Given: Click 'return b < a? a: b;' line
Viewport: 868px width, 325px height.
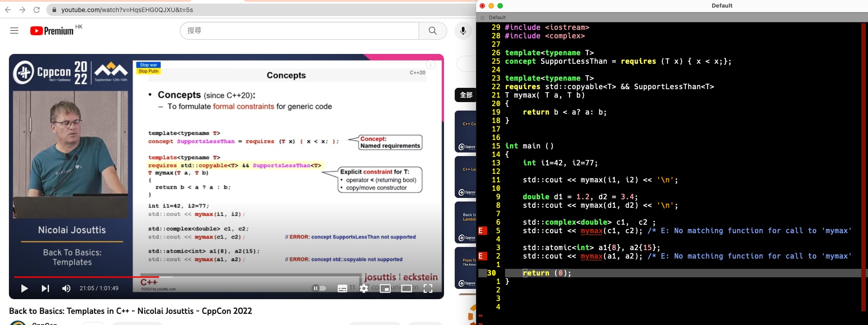Looking at the screenshot, I should click(565, 112).
